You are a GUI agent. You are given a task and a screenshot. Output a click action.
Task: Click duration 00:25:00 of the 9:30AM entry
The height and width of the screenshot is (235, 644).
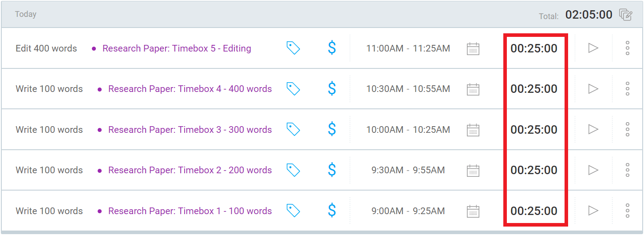coord(534,170)
